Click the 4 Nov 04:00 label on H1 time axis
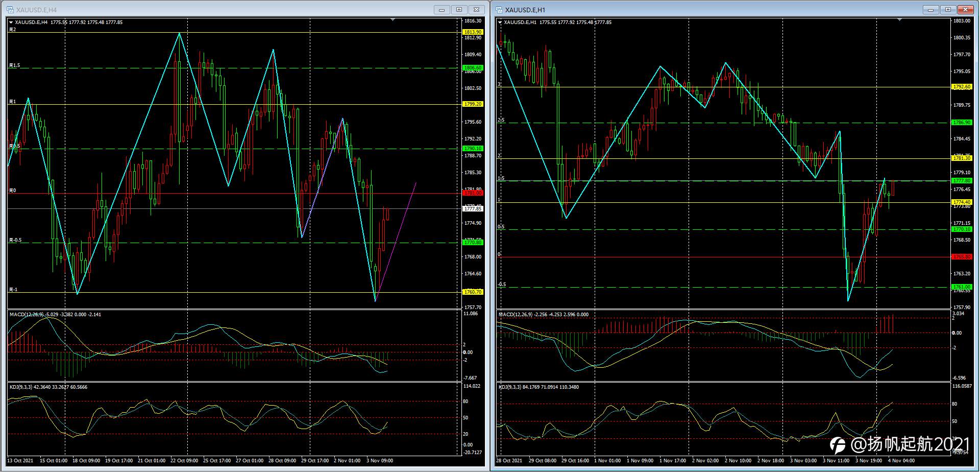980x472 pixels. coord(901,461)
